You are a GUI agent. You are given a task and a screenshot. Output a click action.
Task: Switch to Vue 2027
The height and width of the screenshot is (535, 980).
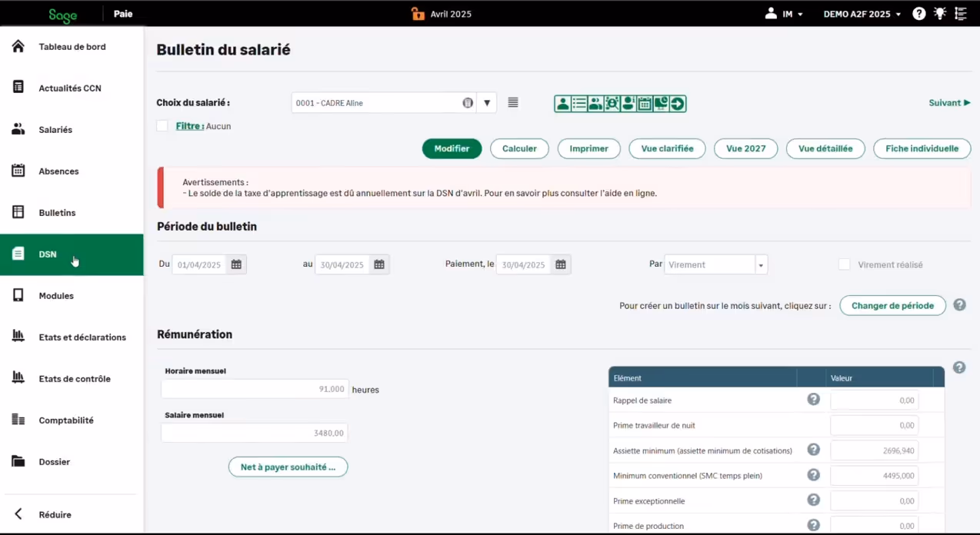pyautogui.click(x=746, y=148)
